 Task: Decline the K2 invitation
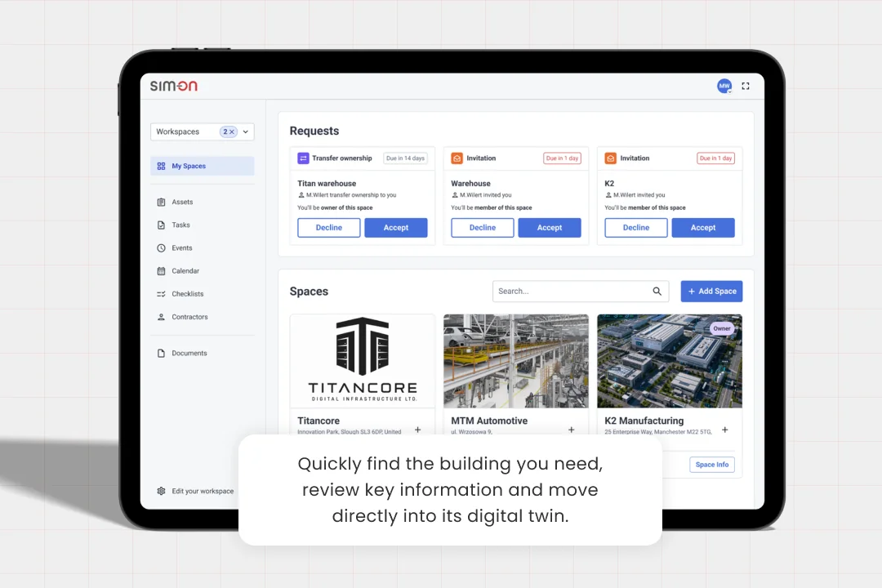tap(636, 228)
